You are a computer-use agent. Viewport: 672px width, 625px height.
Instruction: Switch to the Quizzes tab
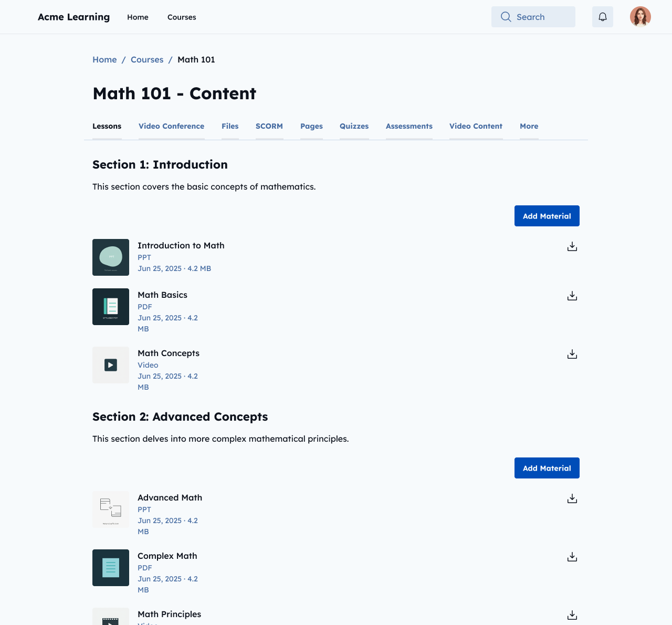[354, 126]
